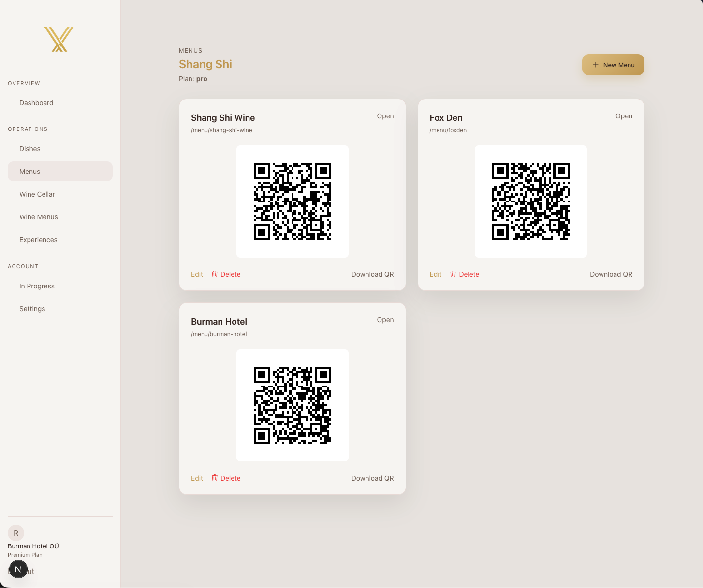Click the trash icon on Fox Den card
This screenshot has height=588, width=703.
453,274
